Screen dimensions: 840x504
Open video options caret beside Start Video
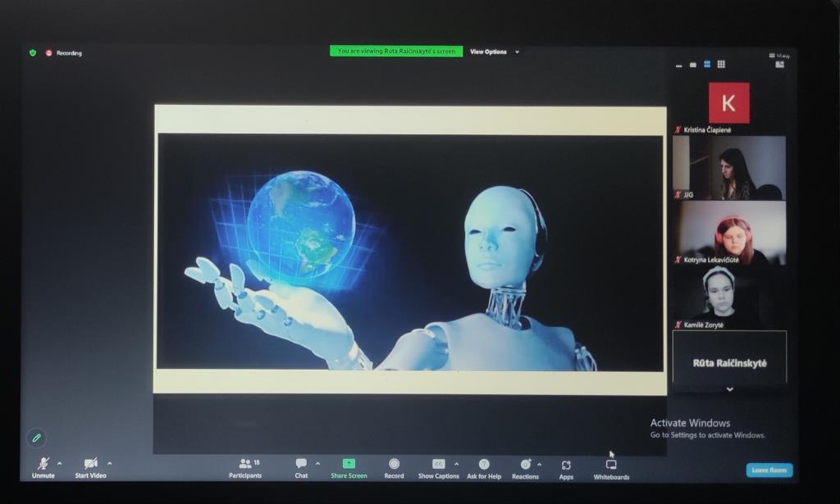[x=109, y=463]
